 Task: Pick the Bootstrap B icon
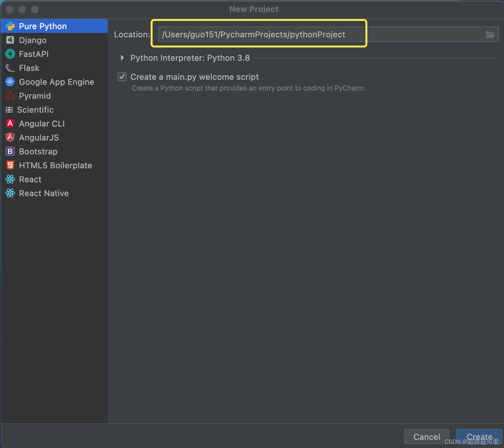(10, 151)
